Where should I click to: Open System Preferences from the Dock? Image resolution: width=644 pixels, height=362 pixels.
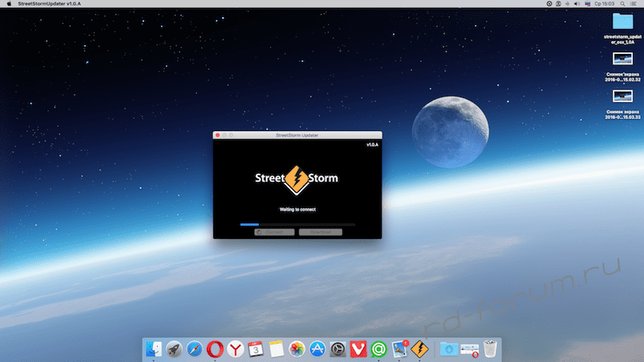pyautogui.click(x=337, y=349)
